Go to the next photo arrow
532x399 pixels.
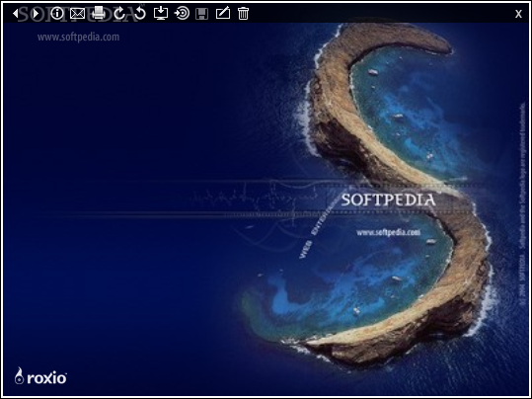(36, 14)
